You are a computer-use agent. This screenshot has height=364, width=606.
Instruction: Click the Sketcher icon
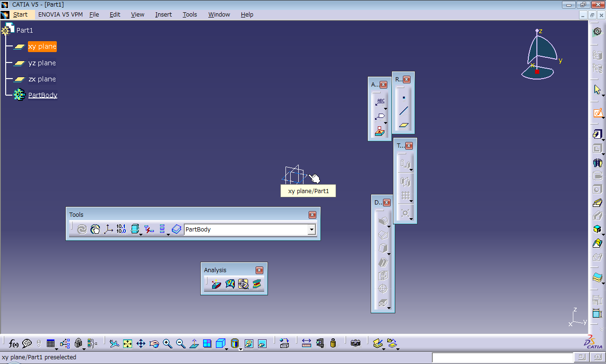pos(597,113)
